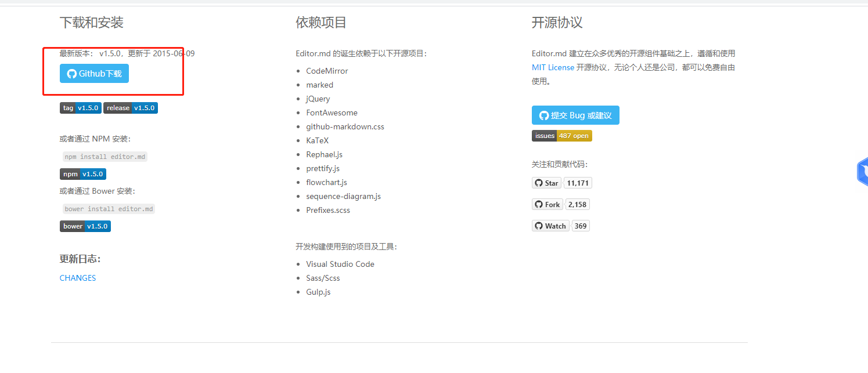The image size is (868, 373).
Task: Visit the jQuery dependency link
Action: (318, 99)
